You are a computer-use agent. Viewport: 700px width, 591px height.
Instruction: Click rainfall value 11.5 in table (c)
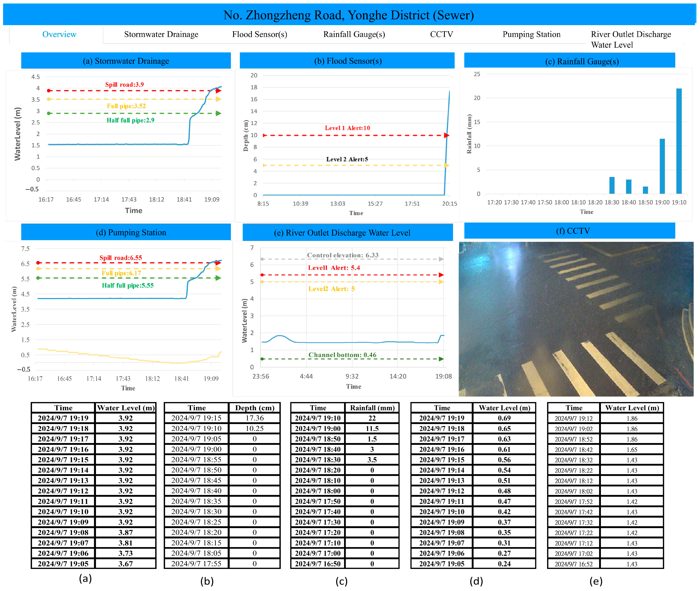pyautogui.click(x=372, y=428)
